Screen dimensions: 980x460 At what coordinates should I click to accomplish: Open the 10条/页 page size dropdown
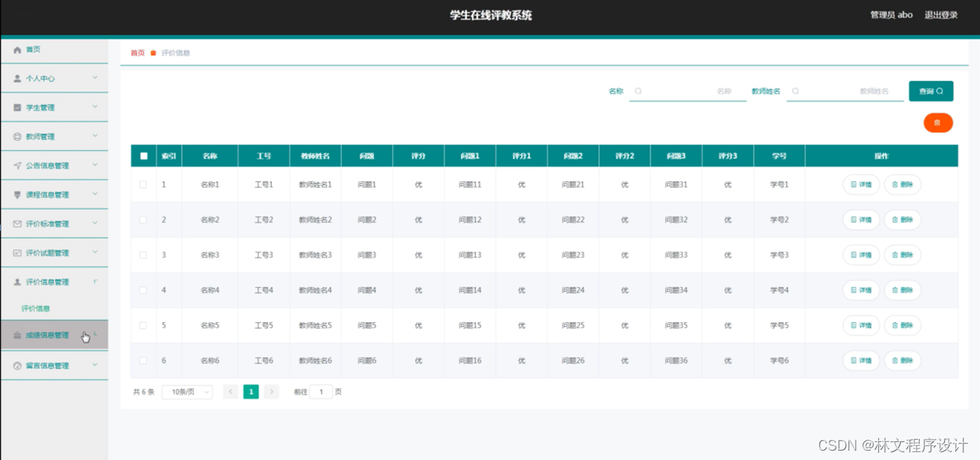click(x=187, y=392)
